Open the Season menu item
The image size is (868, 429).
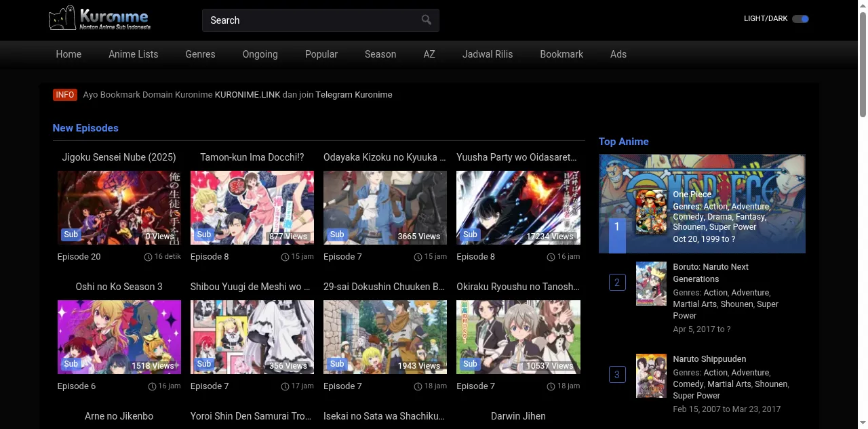(380, 54)
